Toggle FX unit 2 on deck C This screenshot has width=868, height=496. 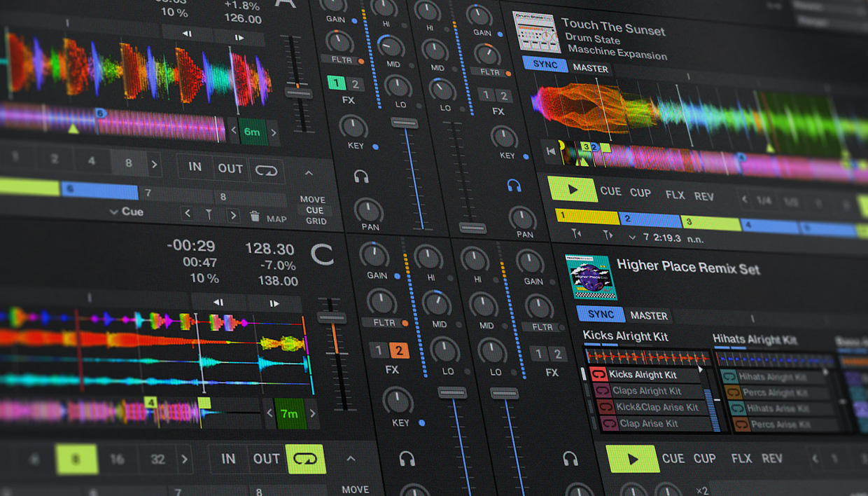click(x=398, y=350)
